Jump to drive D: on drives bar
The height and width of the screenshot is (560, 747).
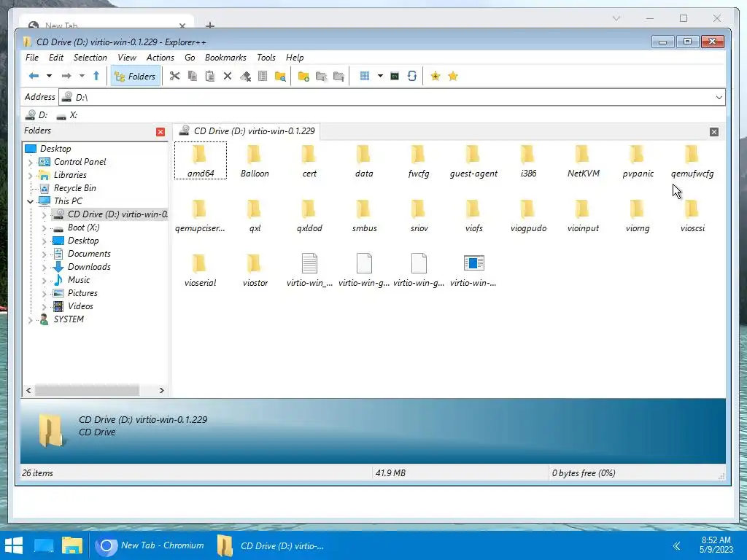tap(36, 115)
